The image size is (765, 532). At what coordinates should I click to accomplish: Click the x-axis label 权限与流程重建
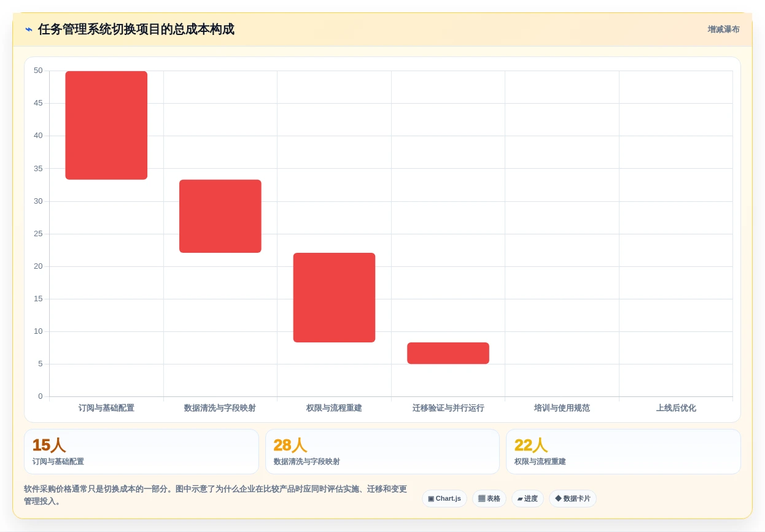(x=334, y=408)
